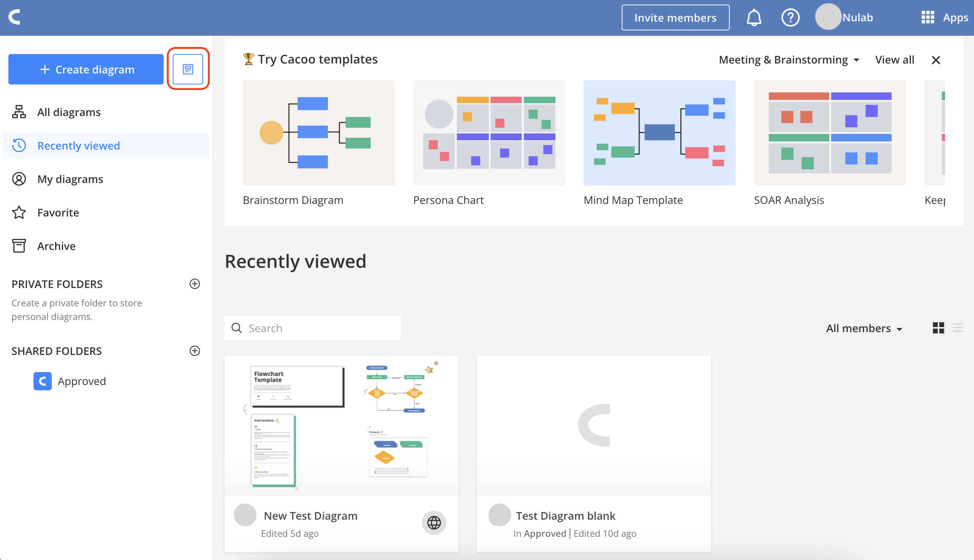This screenshot has width=974, height=560.
Task: Open the All members filter dropdown
Action: 864,328
